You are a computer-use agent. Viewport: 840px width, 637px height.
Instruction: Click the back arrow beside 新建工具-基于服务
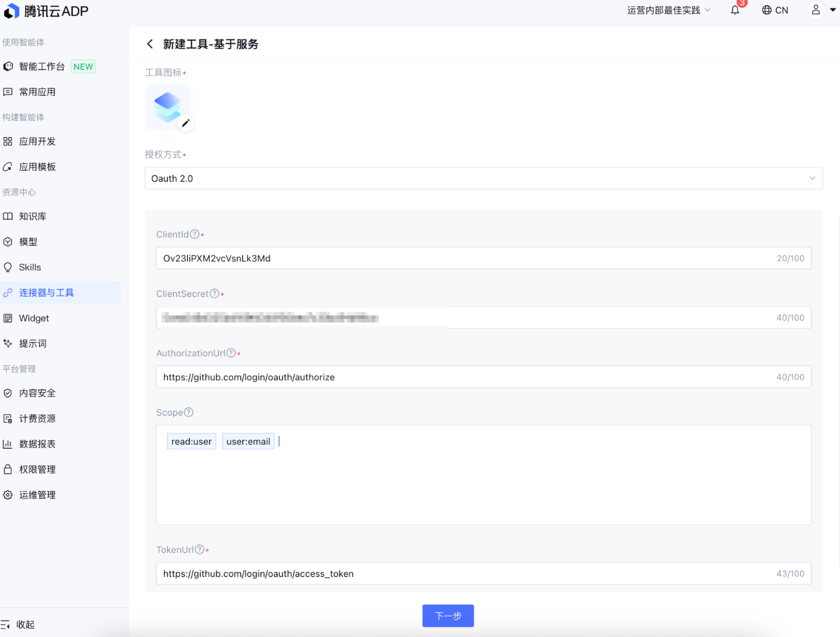tap(150, 44)
